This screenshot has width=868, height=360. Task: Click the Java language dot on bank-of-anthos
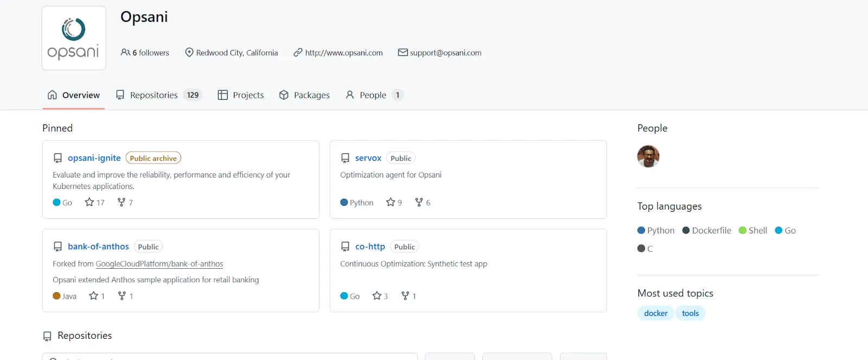coord(56,295)
